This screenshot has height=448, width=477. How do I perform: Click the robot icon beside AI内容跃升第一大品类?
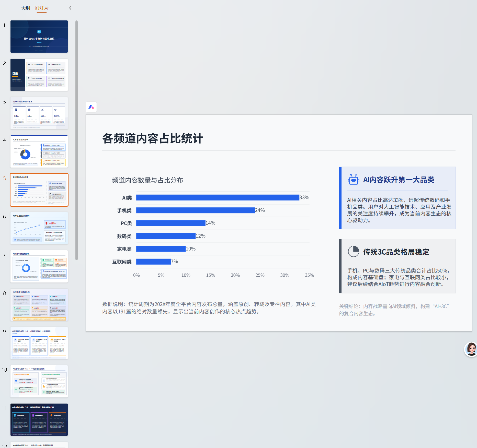pyautogui.click(x=353, y=180)
